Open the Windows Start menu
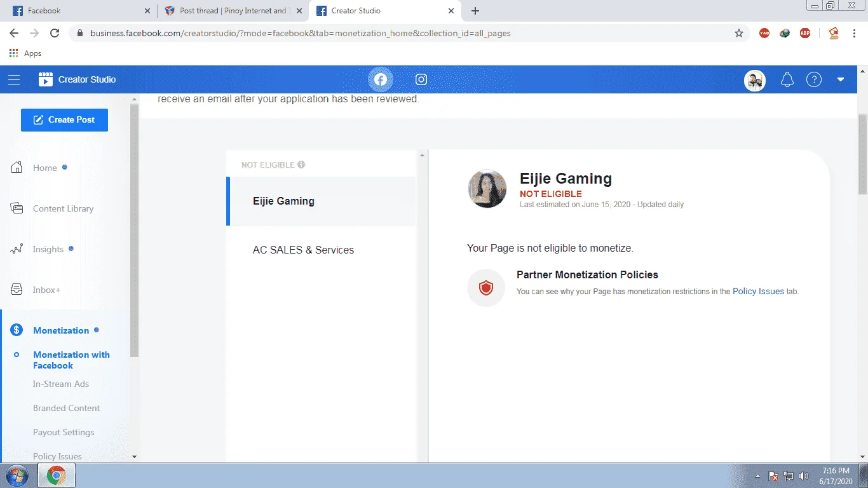The image size is (868, 488). [17, 475]
